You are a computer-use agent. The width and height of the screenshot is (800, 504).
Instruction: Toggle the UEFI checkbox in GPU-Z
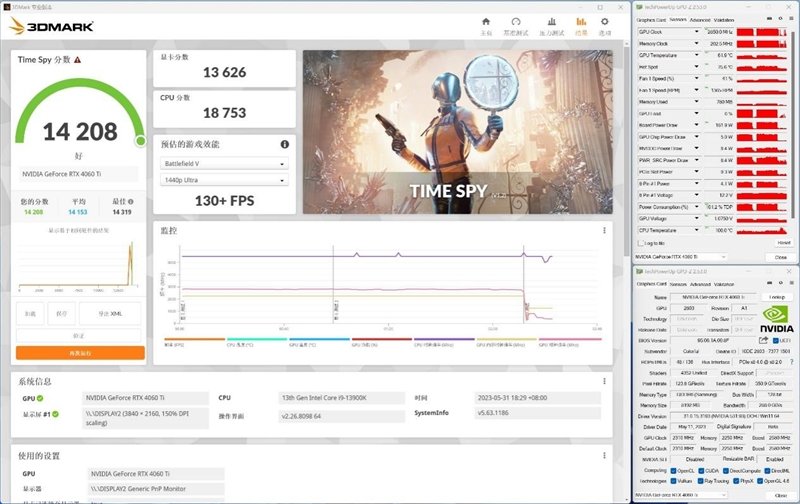pos(776,340)
